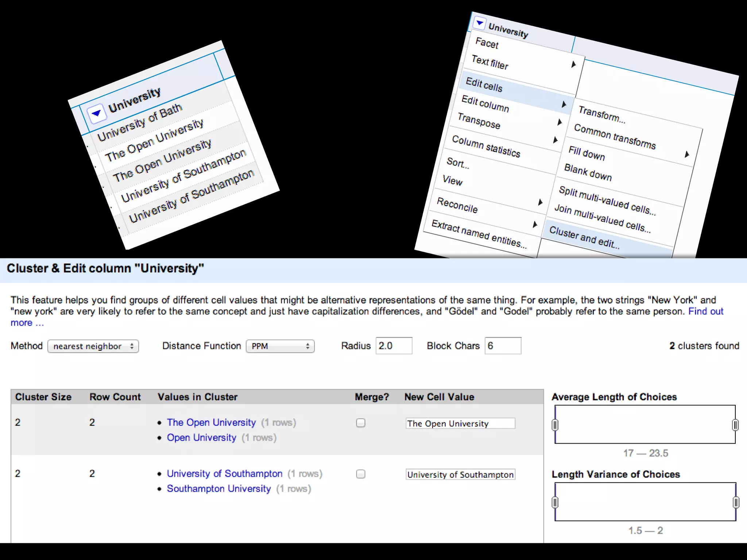Expand the Edit column submenu
Viewport: 747px width, 560px height.
(485, 104)
